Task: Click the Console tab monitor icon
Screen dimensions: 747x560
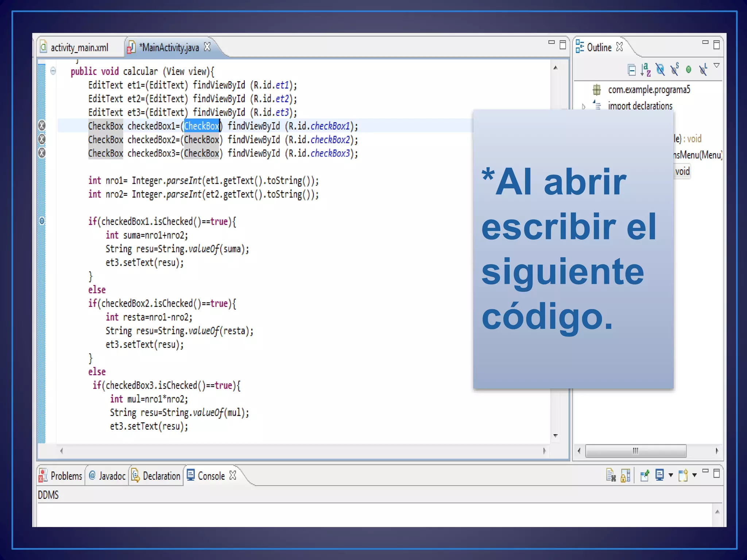Action: [191, 475]
